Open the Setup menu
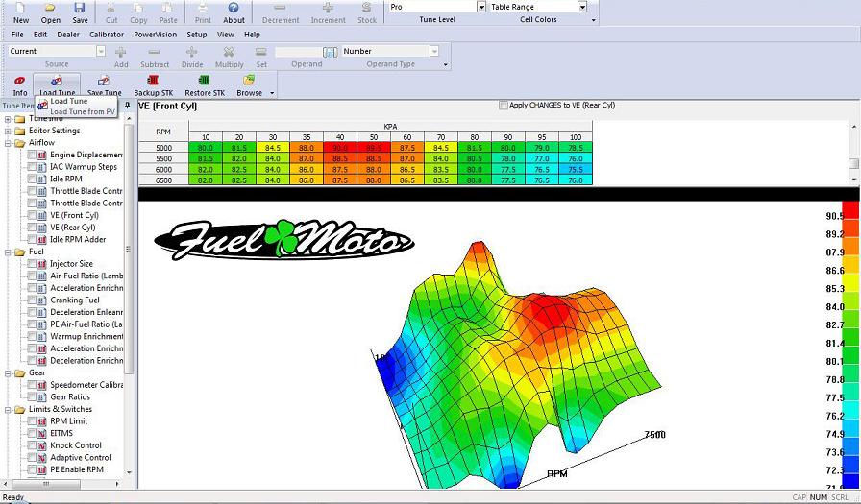 tap(197, 34)
